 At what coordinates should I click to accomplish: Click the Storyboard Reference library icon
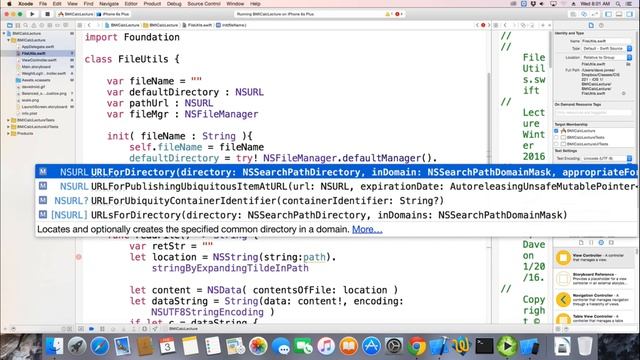point(563,279)
